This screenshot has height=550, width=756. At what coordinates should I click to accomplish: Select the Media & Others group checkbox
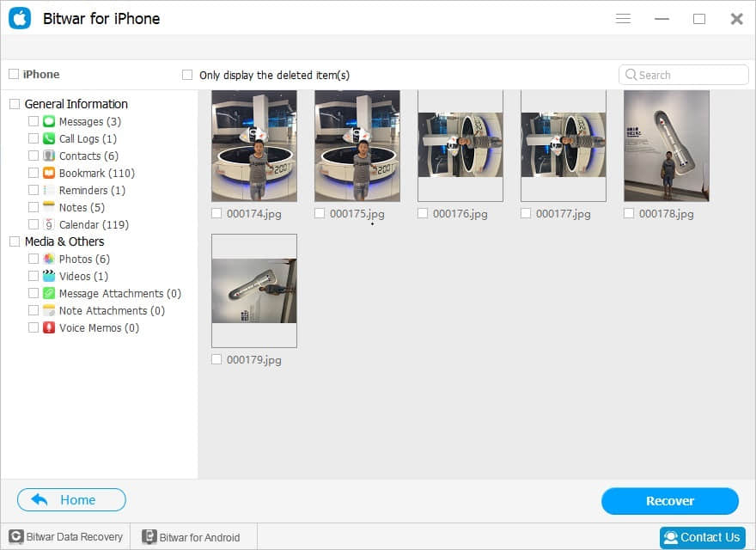(x=15, y=241)
